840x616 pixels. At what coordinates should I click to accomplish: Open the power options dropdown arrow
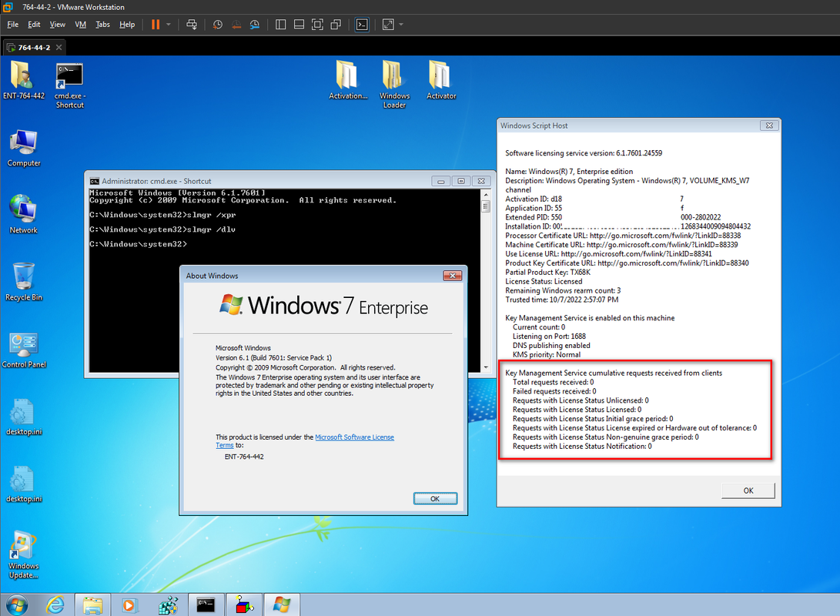[x=168, y=25]
